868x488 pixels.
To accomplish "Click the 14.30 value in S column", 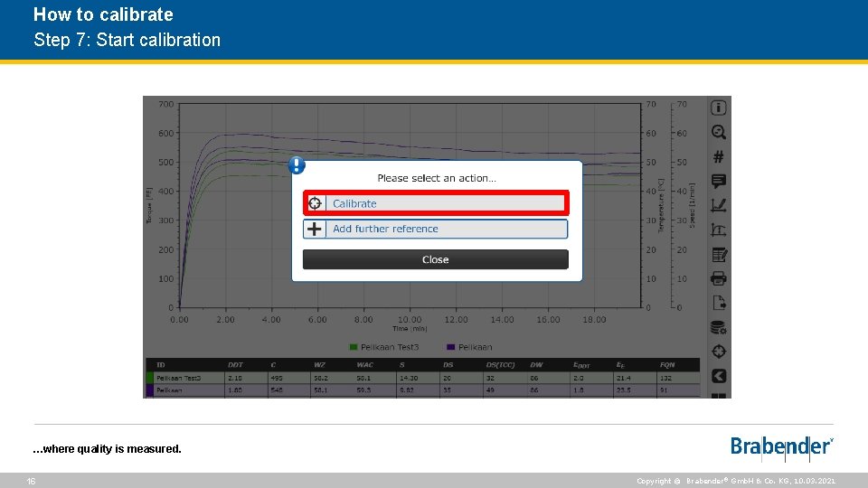I will (409, 378).
